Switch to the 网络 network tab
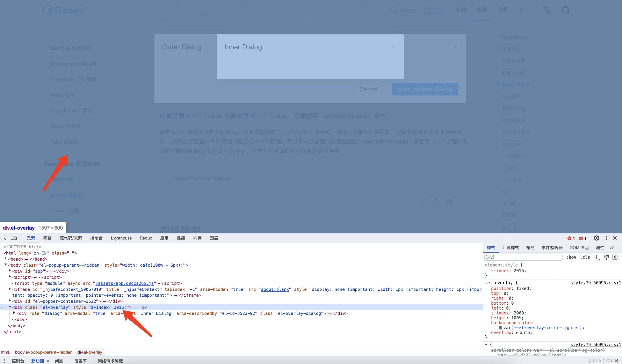This screenshot has height=364, width=622. point(47,238)
